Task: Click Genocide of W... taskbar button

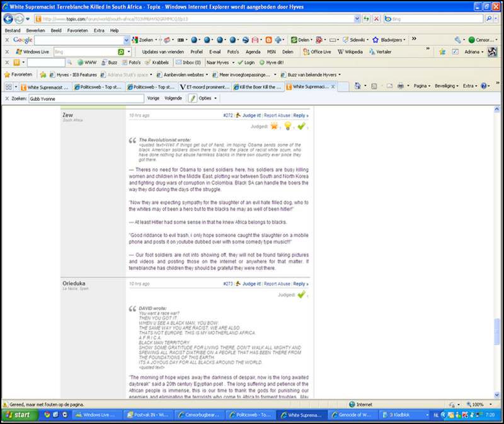Action: [x=353, y=415]
